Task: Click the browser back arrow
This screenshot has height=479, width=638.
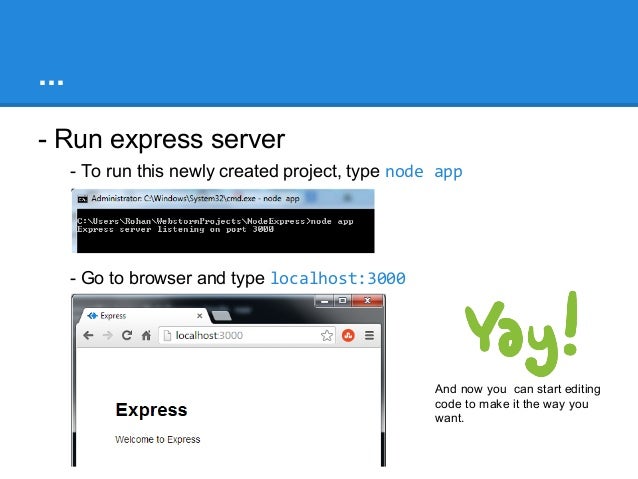Action: 88,335
